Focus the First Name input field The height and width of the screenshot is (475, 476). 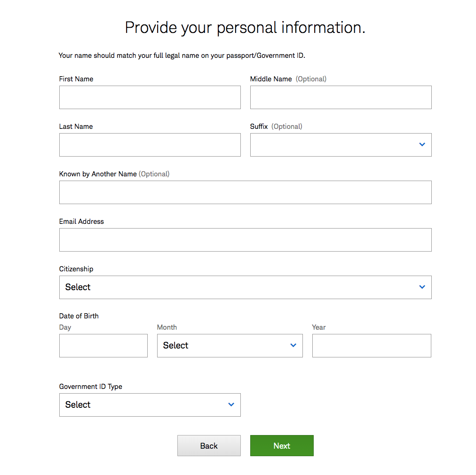(x=150, y=97)
